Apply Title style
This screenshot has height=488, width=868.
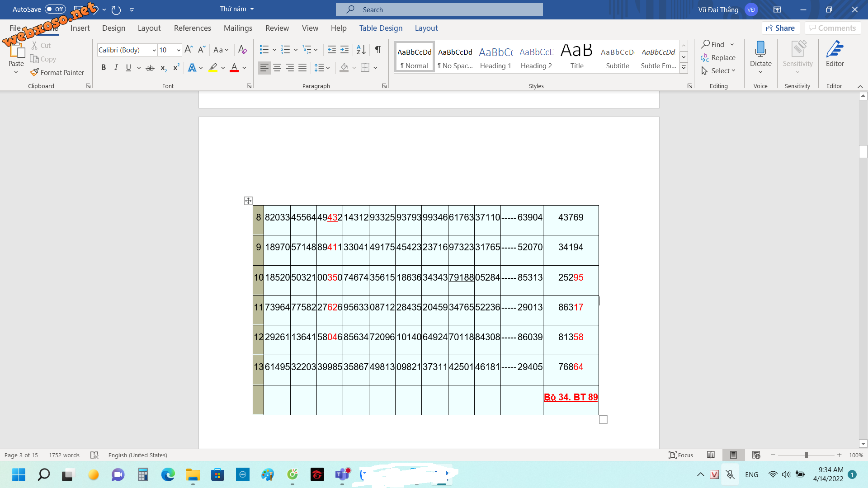point(577,56)
